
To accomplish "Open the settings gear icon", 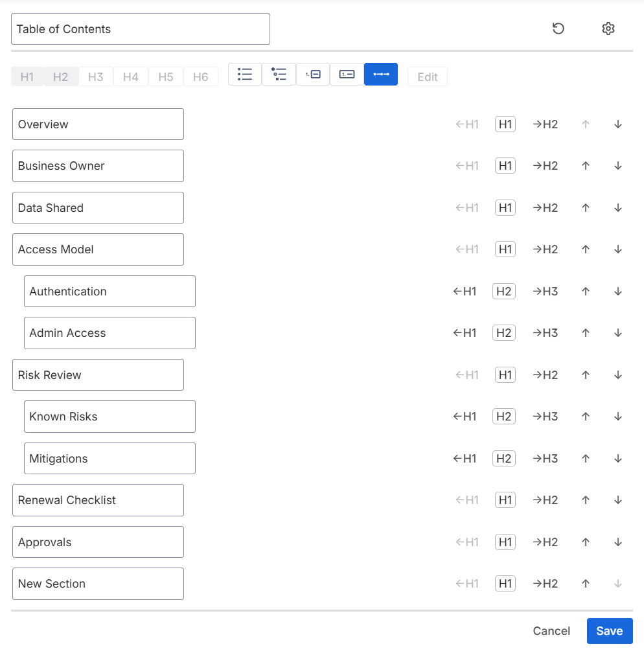I will [x=608, y=29].
